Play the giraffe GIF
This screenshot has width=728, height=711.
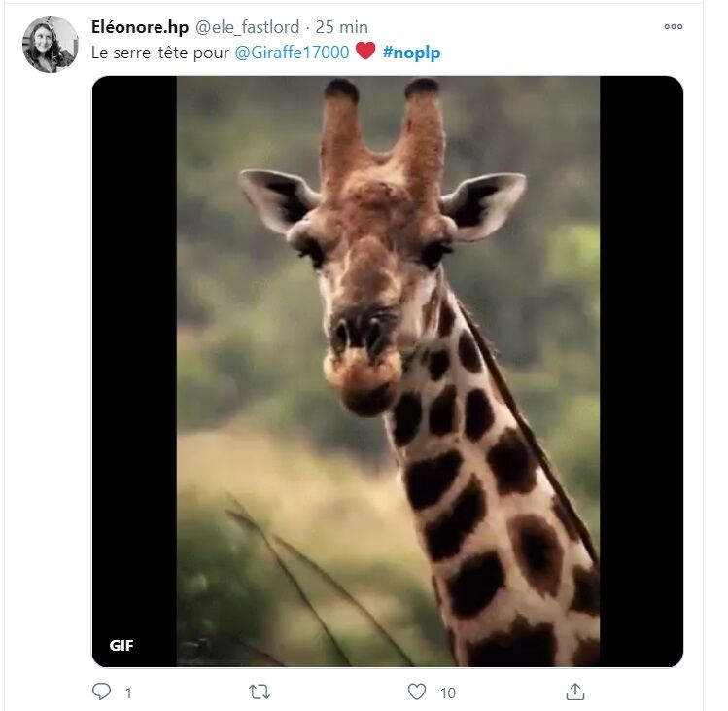coord(388,372)
